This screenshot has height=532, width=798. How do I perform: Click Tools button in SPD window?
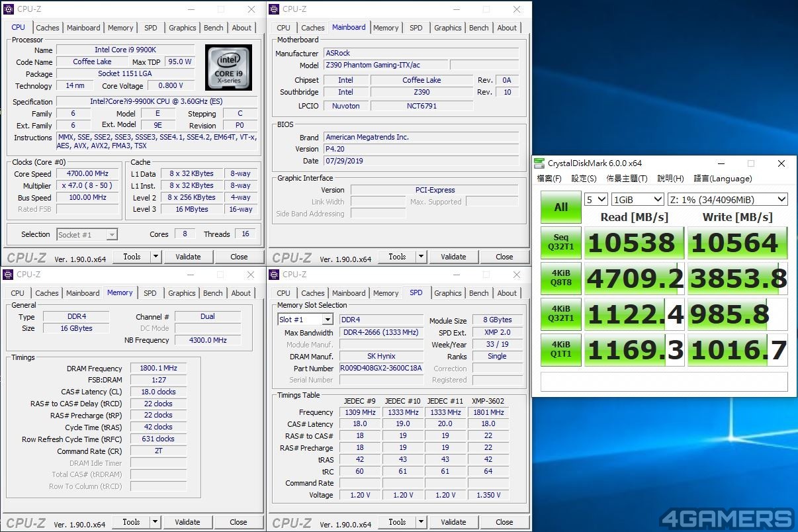(397, 522)
